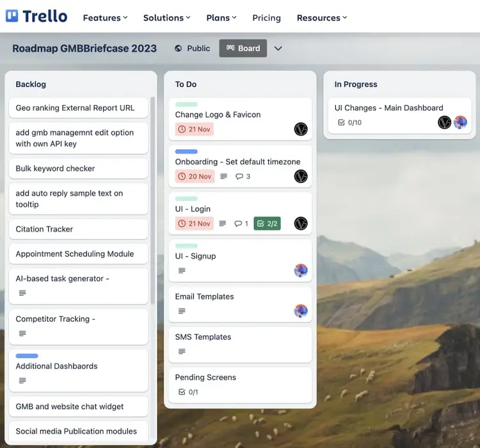The image size is (480, 448).
Task: Open member avatar on UI - Signup card
Action: (x=301, y=271)
